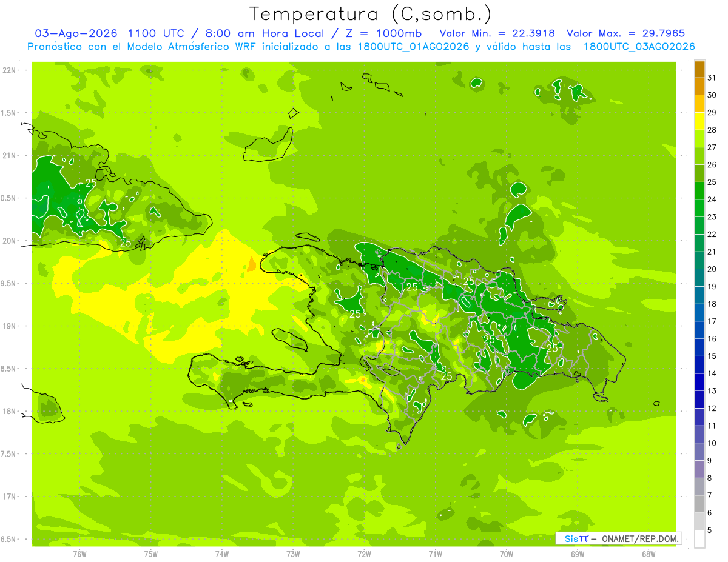Select the date text 03-Ago-2026
This screenshot has width=728, height=562.
click(x=76, y=33)
